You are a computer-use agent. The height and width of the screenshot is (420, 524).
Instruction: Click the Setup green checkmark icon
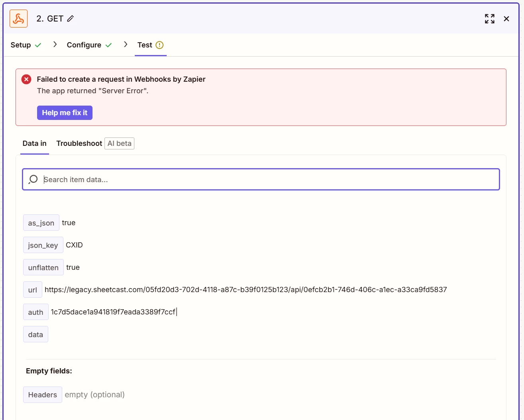coord(38,45)
